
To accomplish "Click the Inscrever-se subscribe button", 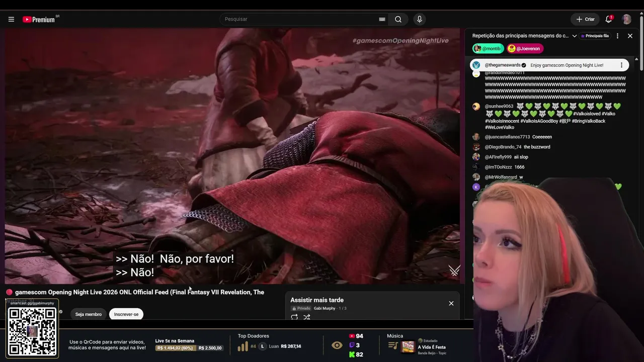I will pyautogui.click(x=126, y=314).
